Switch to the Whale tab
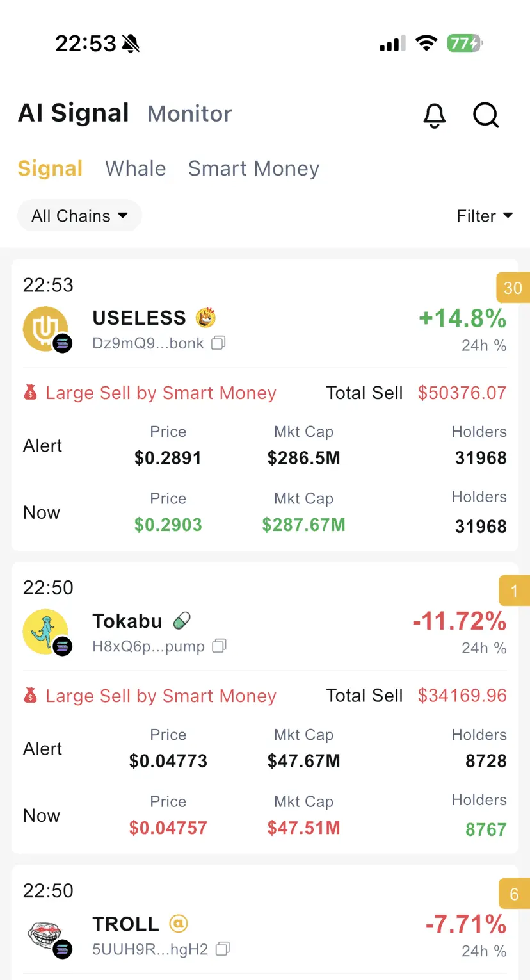 pos(136,168)
